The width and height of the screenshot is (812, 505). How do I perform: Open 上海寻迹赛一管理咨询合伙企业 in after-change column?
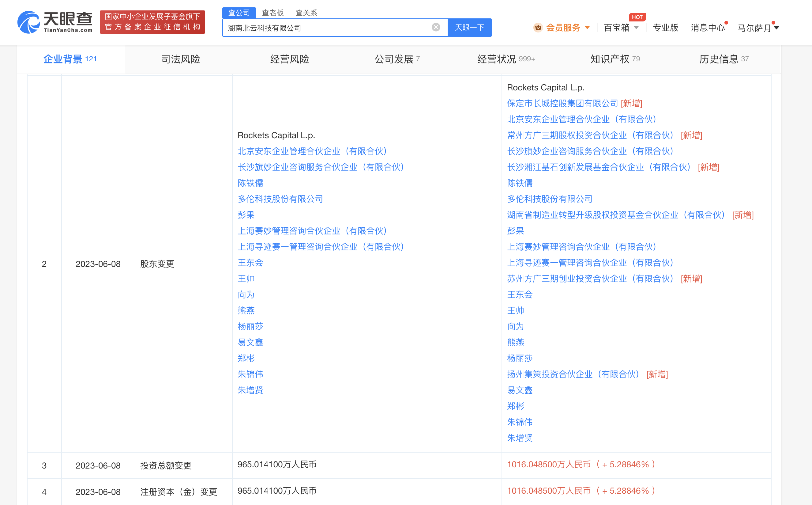[591, 263]
